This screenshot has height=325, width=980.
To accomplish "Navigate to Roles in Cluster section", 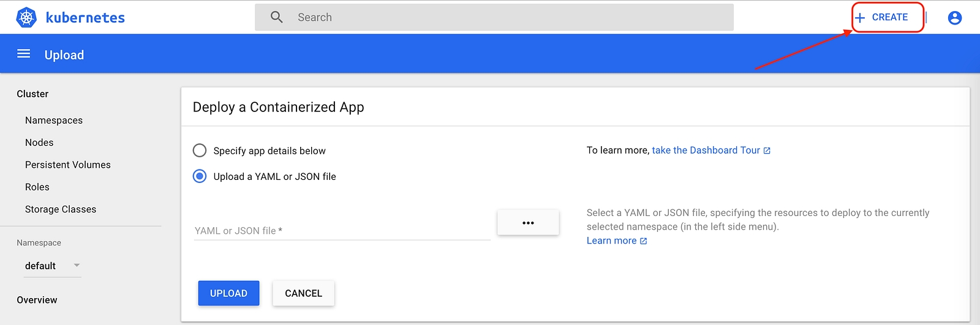I will pos(37,187).
